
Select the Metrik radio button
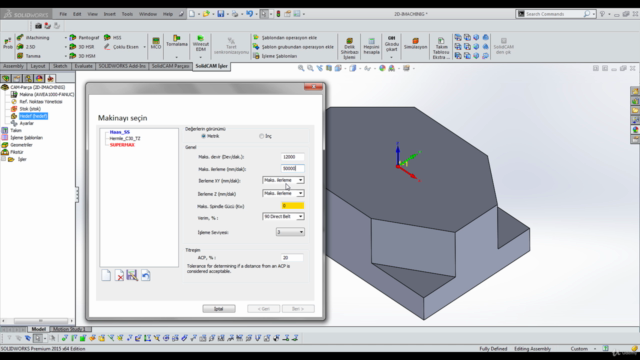(203, 136)
